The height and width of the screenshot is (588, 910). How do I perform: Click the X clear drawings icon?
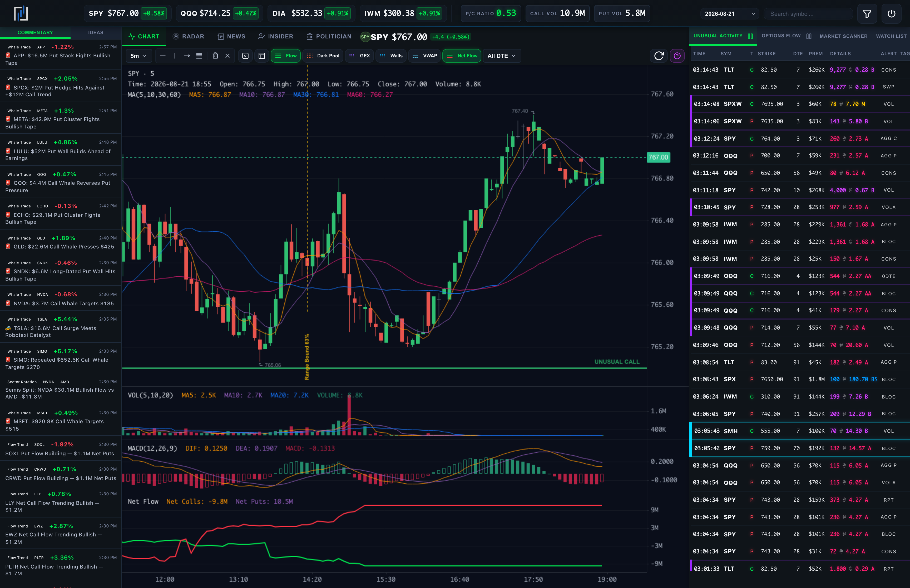pos(227,56)
